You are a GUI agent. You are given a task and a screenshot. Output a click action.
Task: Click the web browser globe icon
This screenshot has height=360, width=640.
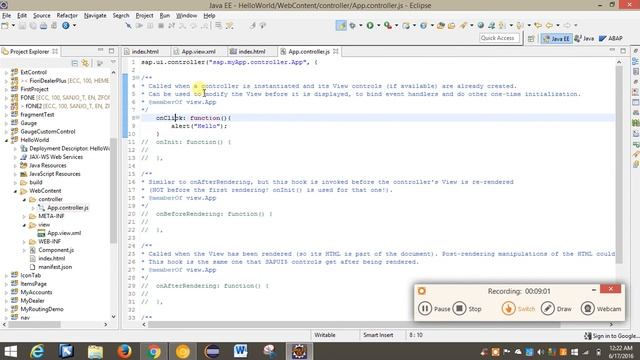point(481,26)
